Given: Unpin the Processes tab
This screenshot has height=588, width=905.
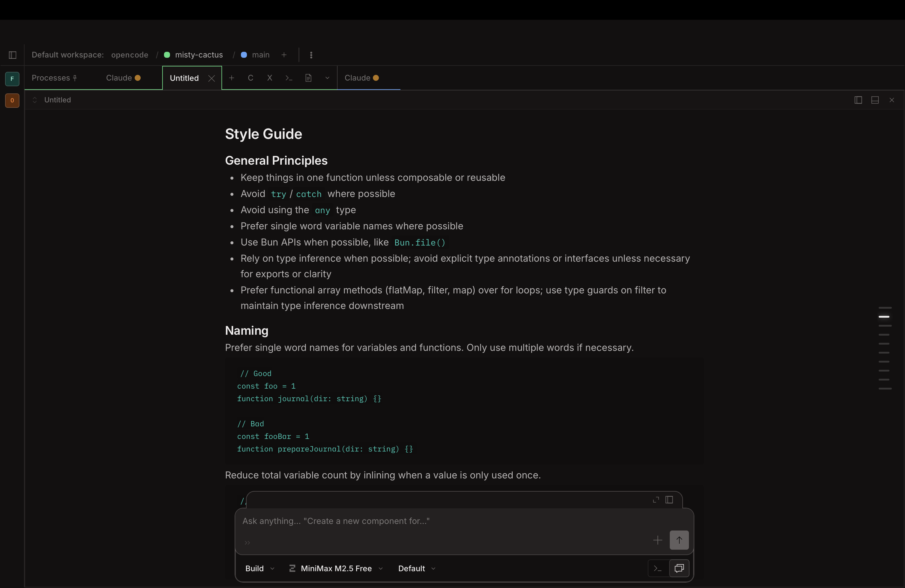Looking at the screenshot, I should (x=75, y=78).
